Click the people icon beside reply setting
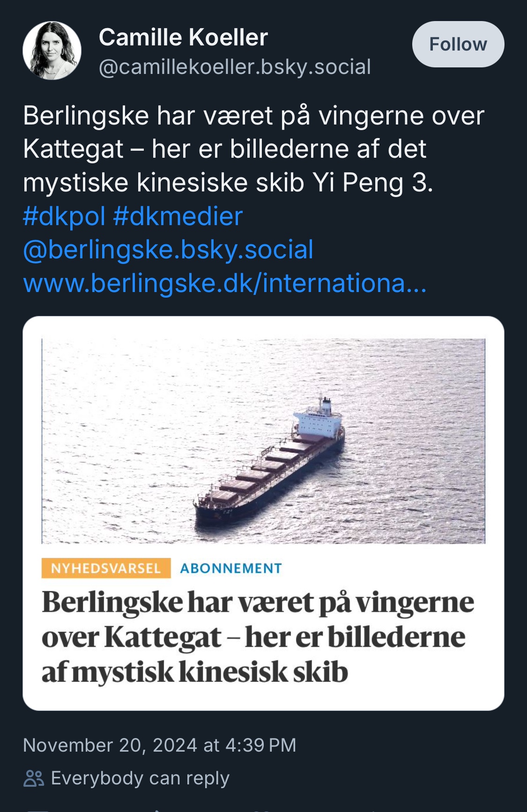The image size is (527, 812). click(34, 778)
